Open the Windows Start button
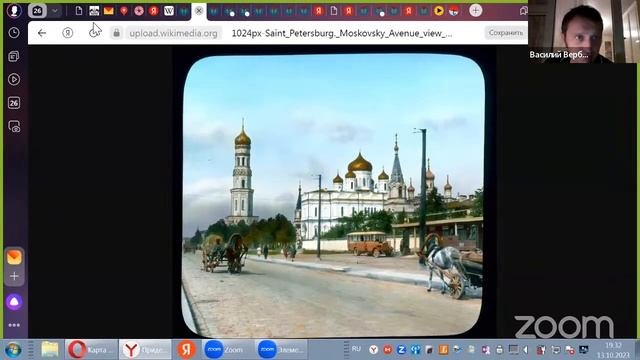 pos(13,350)
